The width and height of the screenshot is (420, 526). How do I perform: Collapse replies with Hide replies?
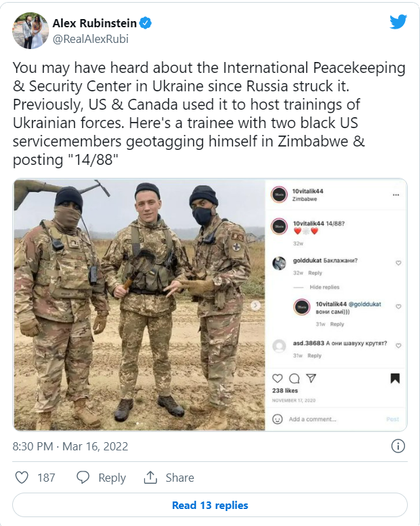tap(325, 287)
